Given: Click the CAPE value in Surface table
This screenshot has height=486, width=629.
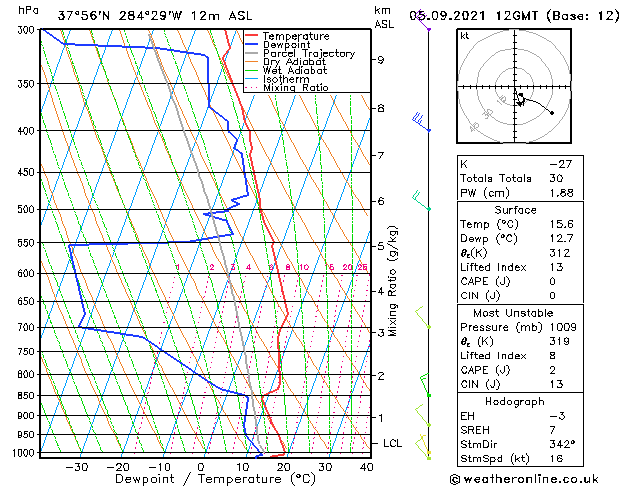Looking at the screenshot, I should pos(552,281).
